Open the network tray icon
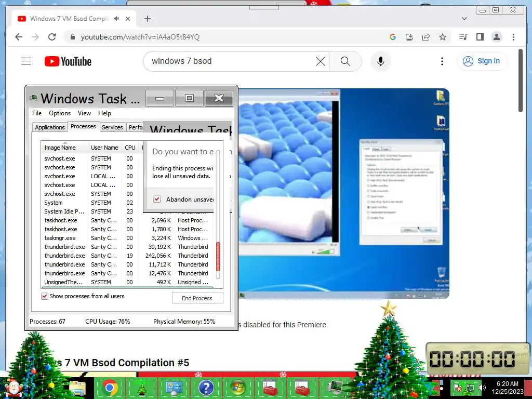This screenshot has height=399, width=532. (x=470, y=387)
